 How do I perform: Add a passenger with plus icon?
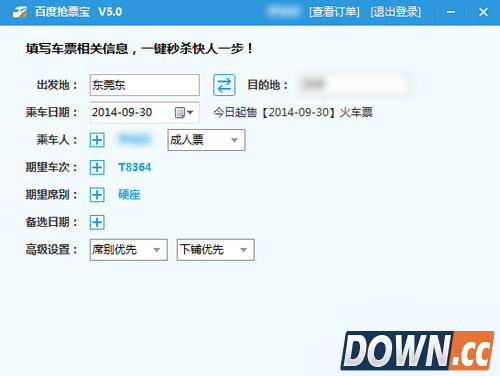click(x=97, y=140)
